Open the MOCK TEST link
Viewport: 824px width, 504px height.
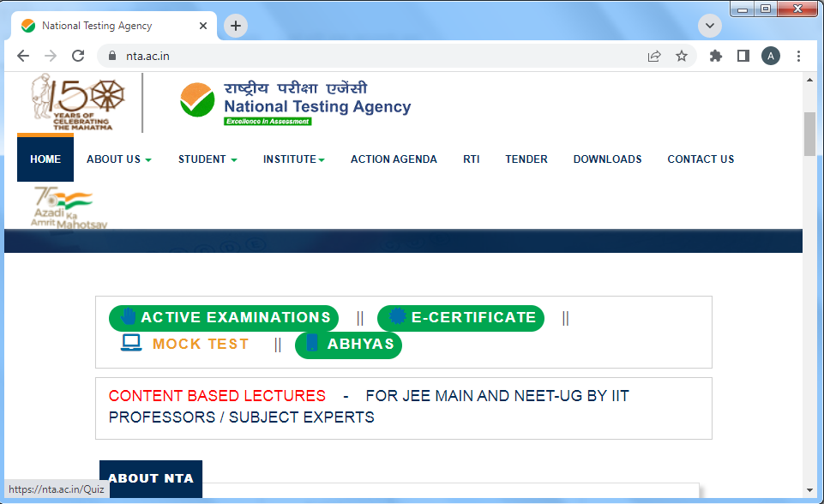(201, 344)
